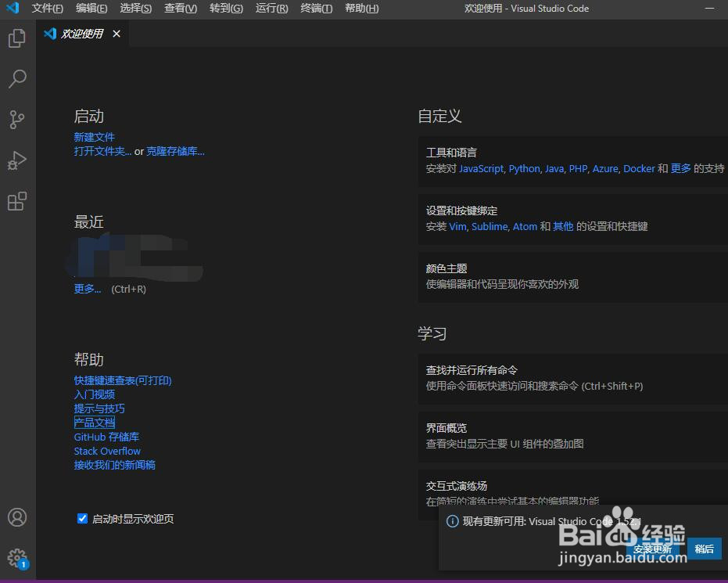
Task: Click the Java language link
Action: tap(554, 168)
